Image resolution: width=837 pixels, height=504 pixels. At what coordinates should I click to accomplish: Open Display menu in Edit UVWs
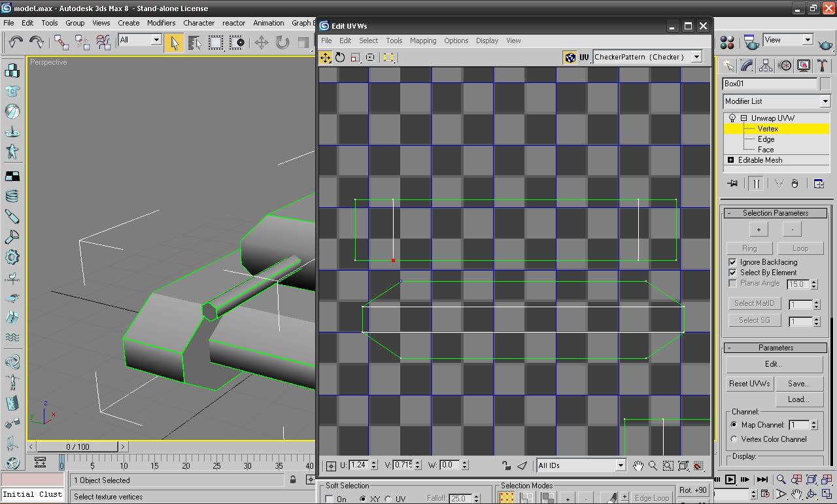pos(487,41)
